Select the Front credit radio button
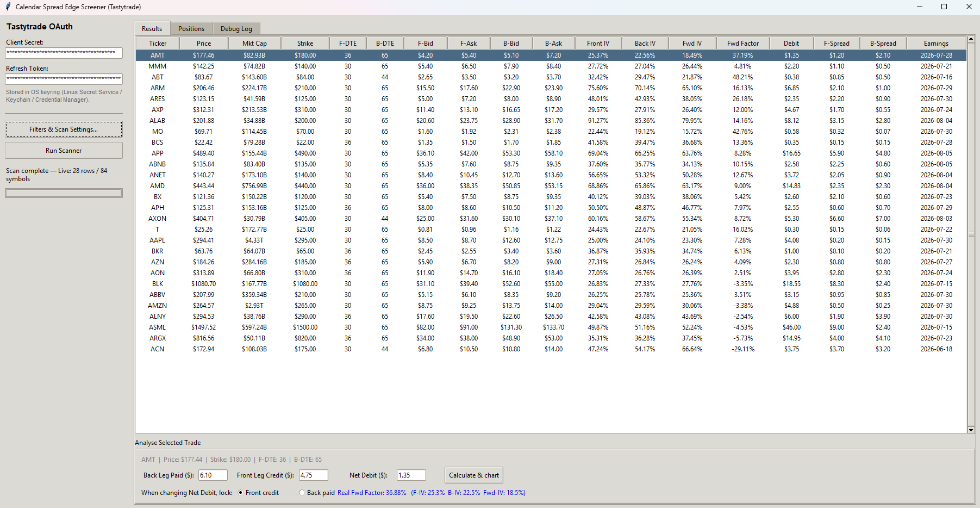This screenshot has height=508, width=980. (x=241, y=493)
